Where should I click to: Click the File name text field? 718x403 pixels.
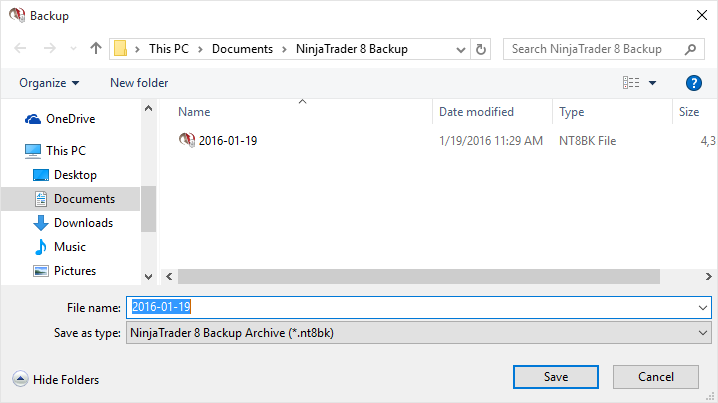tap(400, 308)
